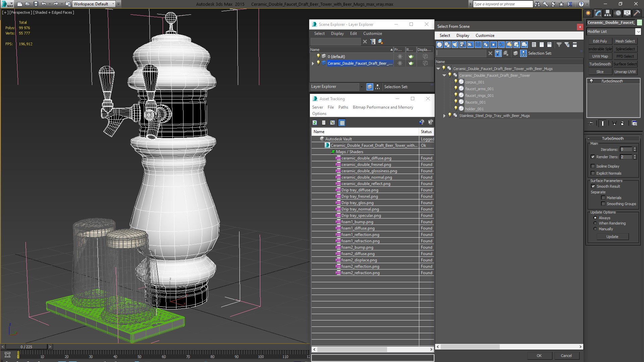644x362 pixels.
Task: Click Select None icon in Select From Scene
Action: coord(542,45)
